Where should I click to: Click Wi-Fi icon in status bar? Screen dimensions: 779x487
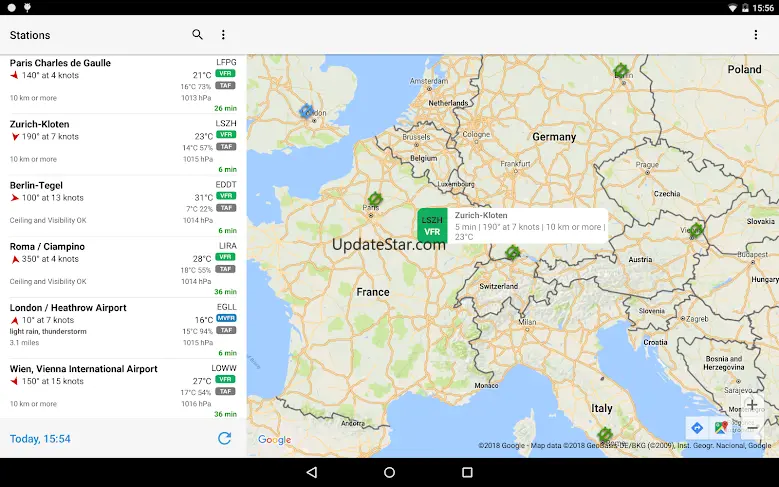click(x=733, y=7)
